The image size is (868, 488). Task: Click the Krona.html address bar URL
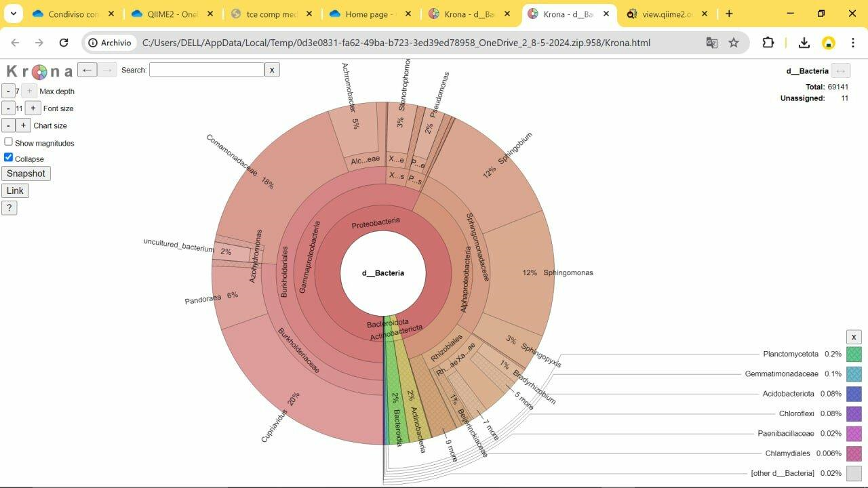pyautogui.click(x=396, y=43)
